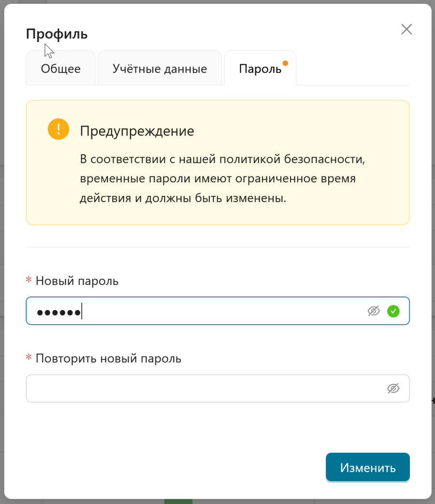
Task: Close the Профиль dialog with the X
Action: tap(406, 29)
